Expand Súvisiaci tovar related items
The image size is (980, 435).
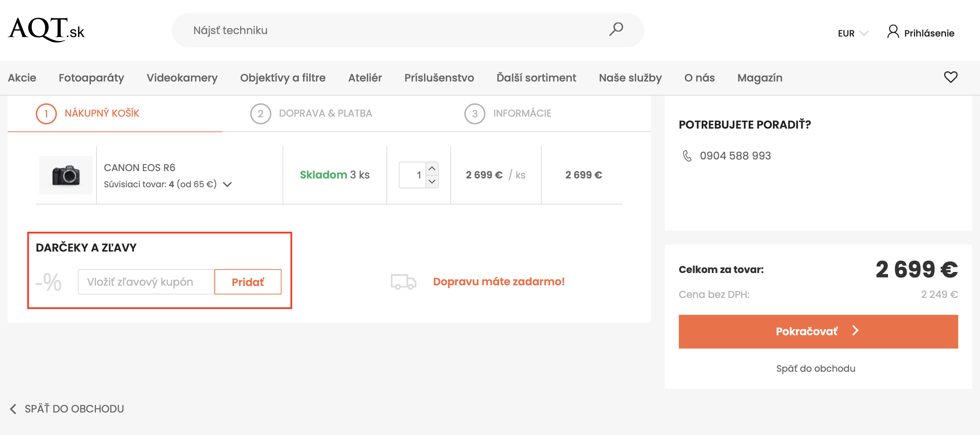pos(227,184)
